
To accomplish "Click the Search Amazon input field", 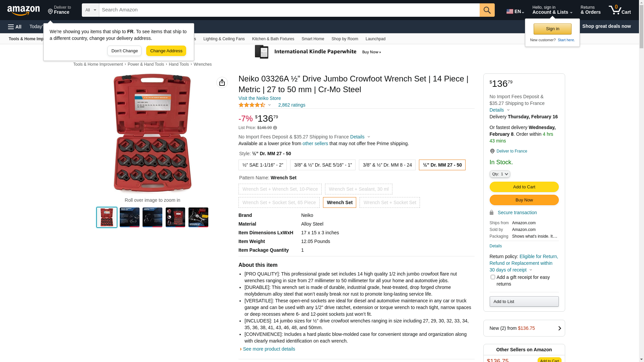I will 289,10.
